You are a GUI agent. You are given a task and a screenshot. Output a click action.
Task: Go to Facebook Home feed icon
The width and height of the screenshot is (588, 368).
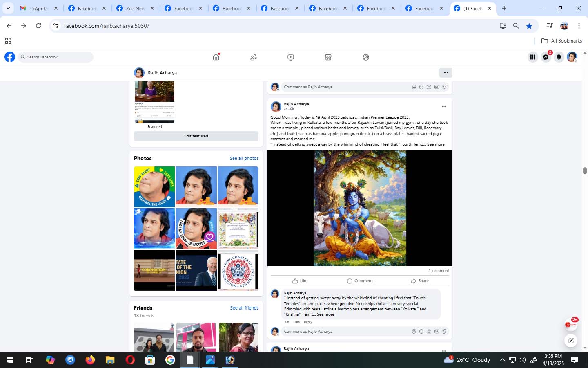[x=216, y=57]
